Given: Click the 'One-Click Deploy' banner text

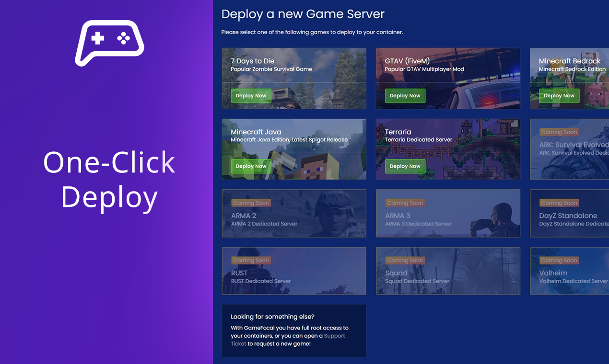Looking at the screenshot, I should coord(109,180).
